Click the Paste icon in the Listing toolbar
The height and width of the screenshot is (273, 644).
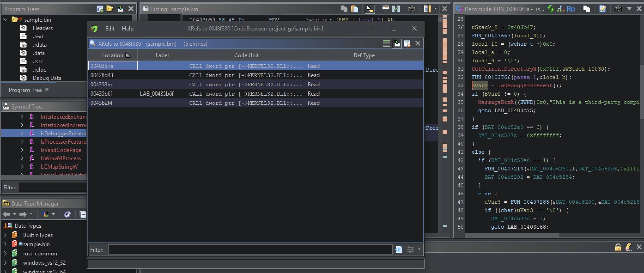(x=354, y=9)
